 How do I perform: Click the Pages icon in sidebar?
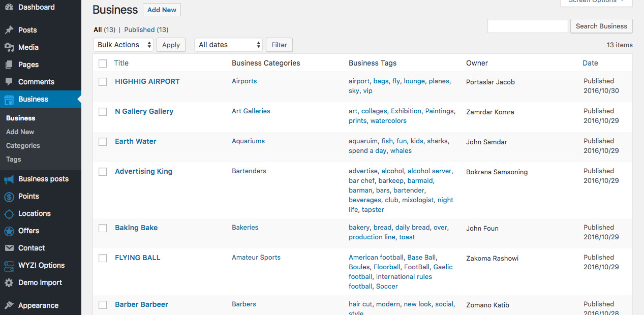9,65
